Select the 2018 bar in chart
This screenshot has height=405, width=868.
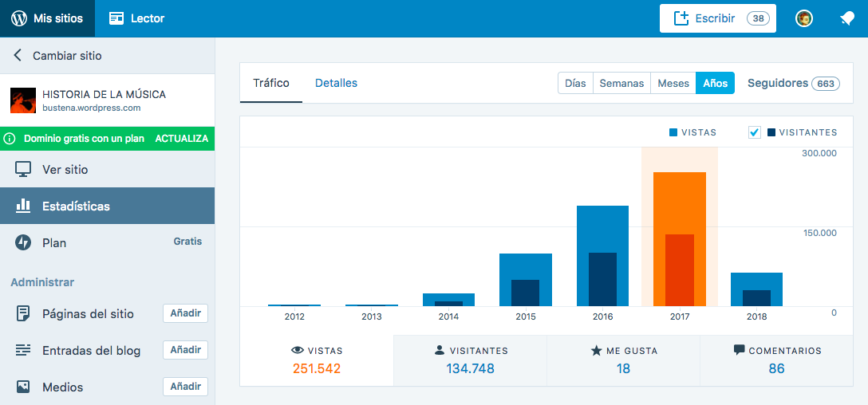pos(757,289)
